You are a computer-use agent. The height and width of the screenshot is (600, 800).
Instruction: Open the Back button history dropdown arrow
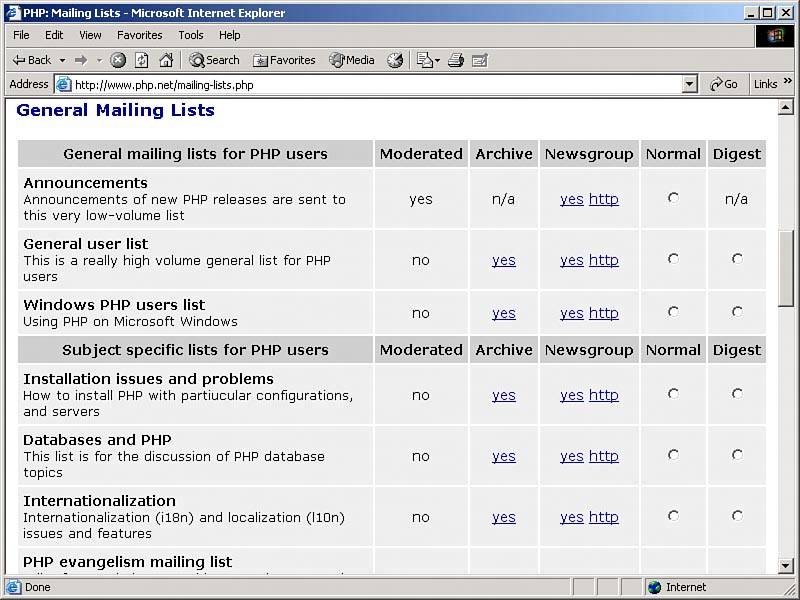62,60
